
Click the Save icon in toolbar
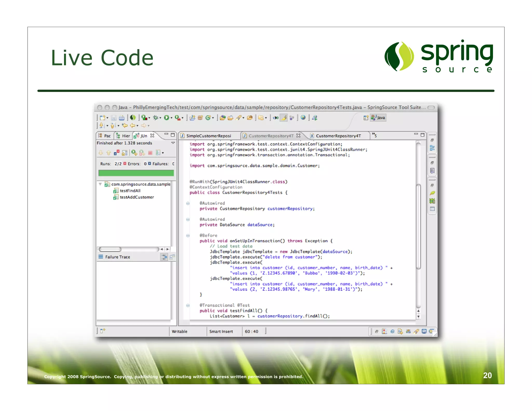[114, 118]
